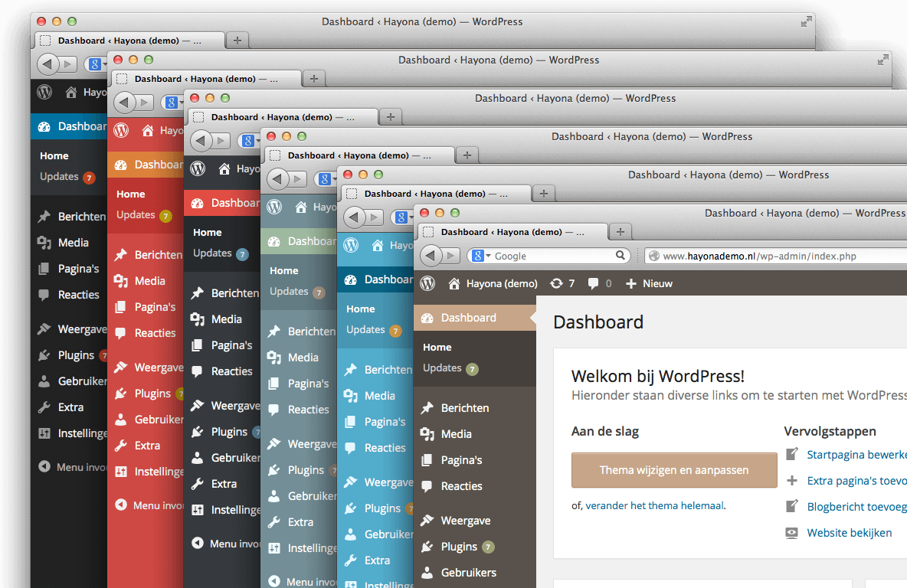This screenshot has height=588, width=907.
Task: Open the comments bubble icon showing 0
Action: tap(593, 283)
